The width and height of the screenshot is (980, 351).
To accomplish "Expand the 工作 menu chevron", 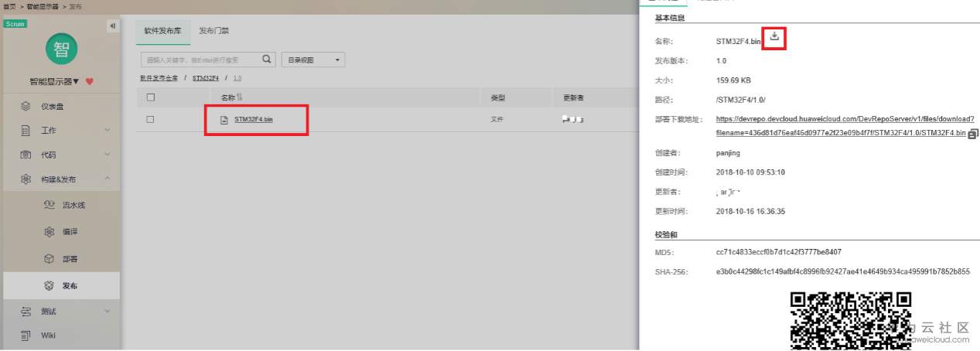I will [x=107, y=131].
